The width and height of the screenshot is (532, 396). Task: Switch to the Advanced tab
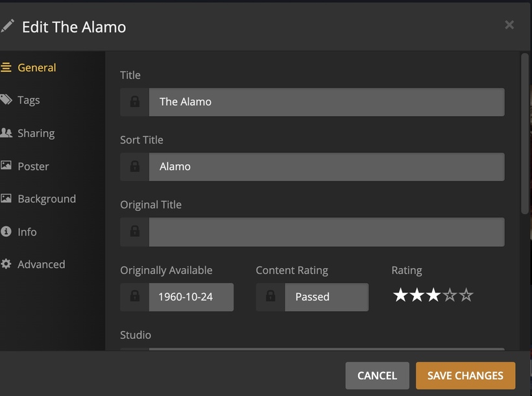41,264
